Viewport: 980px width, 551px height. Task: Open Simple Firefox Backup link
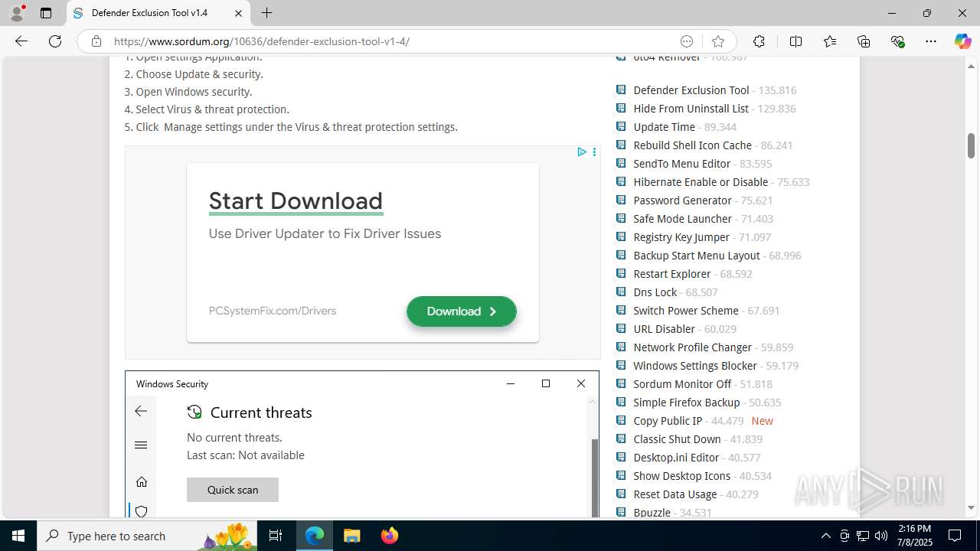(687, 403)
